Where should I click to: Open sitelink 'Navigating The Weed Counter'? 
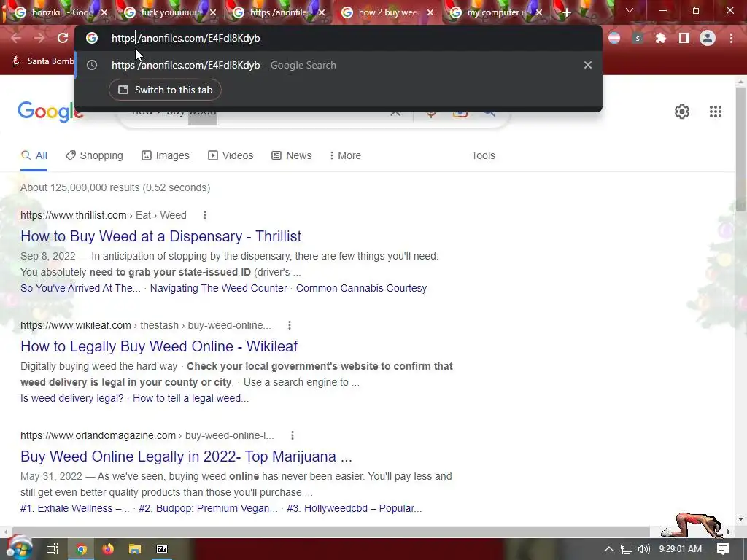[x=219, y=288]
